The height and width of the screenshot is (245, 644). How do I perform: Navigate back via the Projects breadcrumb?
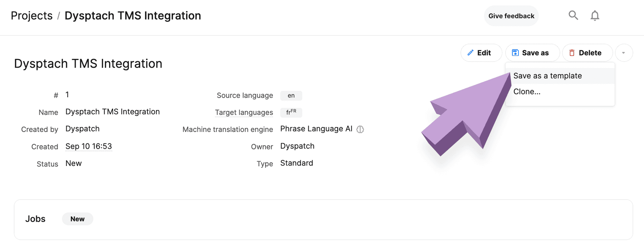click(31, 15)
